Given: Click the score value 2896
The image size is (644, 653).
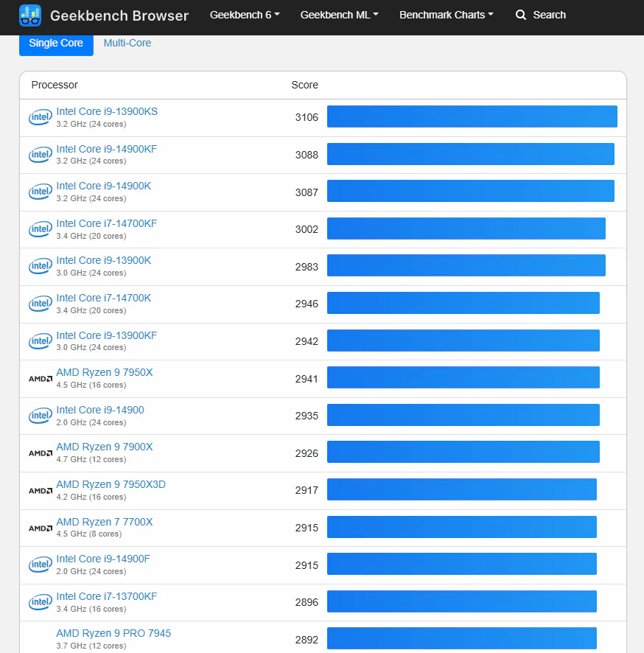Looking at the screenshot, I should point(307,603).
